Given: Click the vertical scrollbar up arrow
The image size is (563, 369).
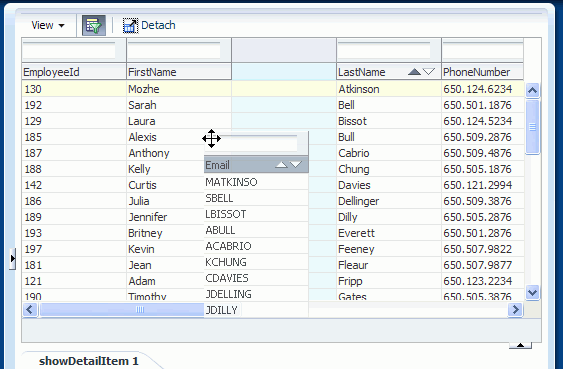Looking at the screenshot, I should 532,90.
